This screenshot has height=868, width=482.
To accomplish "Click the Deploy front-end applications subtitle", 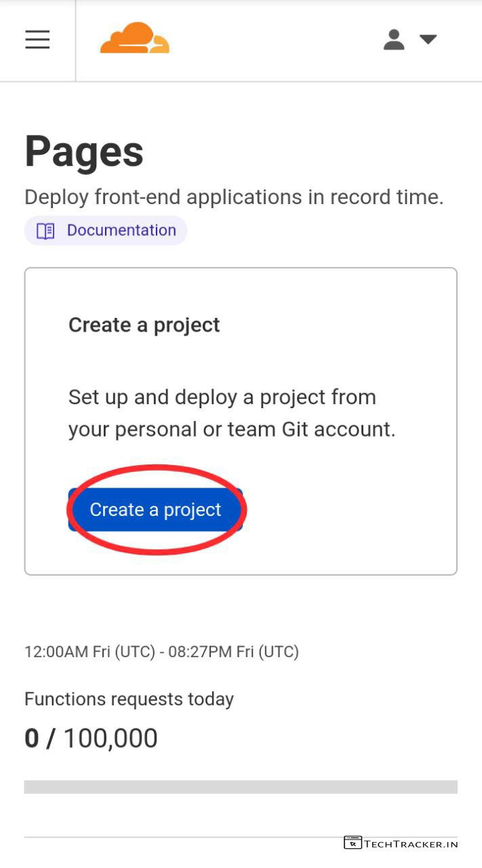I will [x=234, y=197].
